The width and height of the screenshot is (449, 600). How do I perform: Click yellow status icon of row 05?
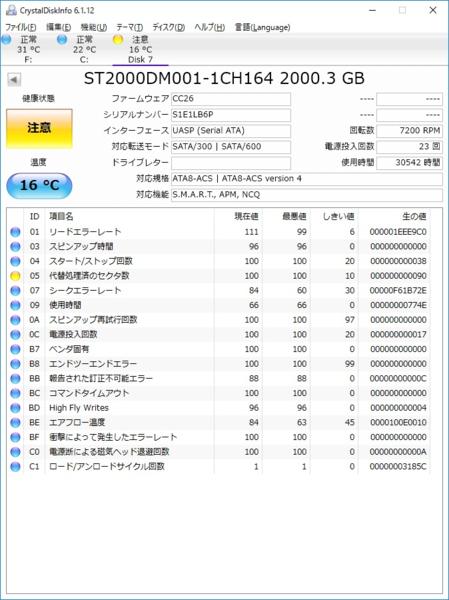pos(15,276)
